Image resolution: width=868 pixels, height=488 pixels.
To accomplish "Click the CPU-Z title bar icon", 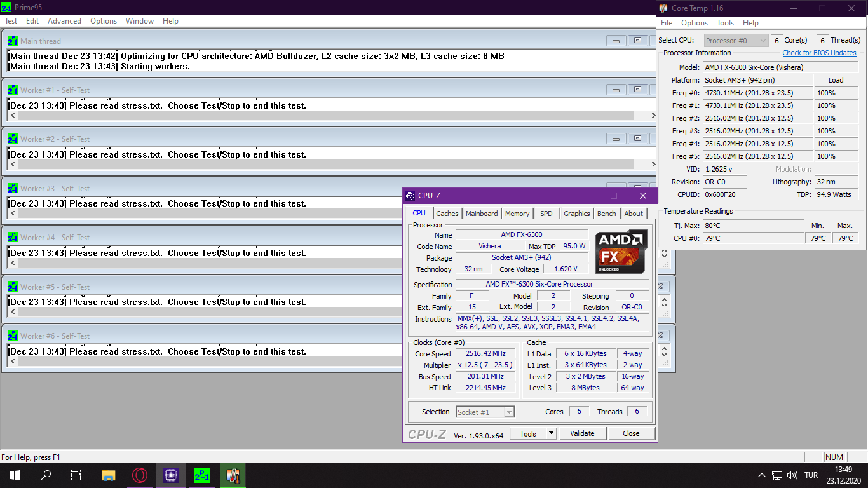I will pyautogui.click(x=410, y=196).
